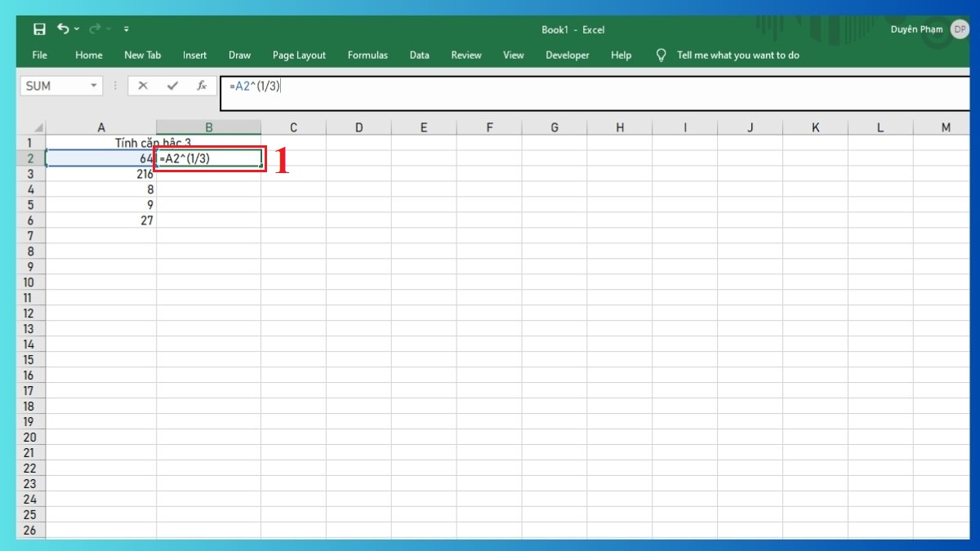Click the lightbulb Tell Me icon
This screenshot has height=551, width=980.
click(x=660, y=56)
